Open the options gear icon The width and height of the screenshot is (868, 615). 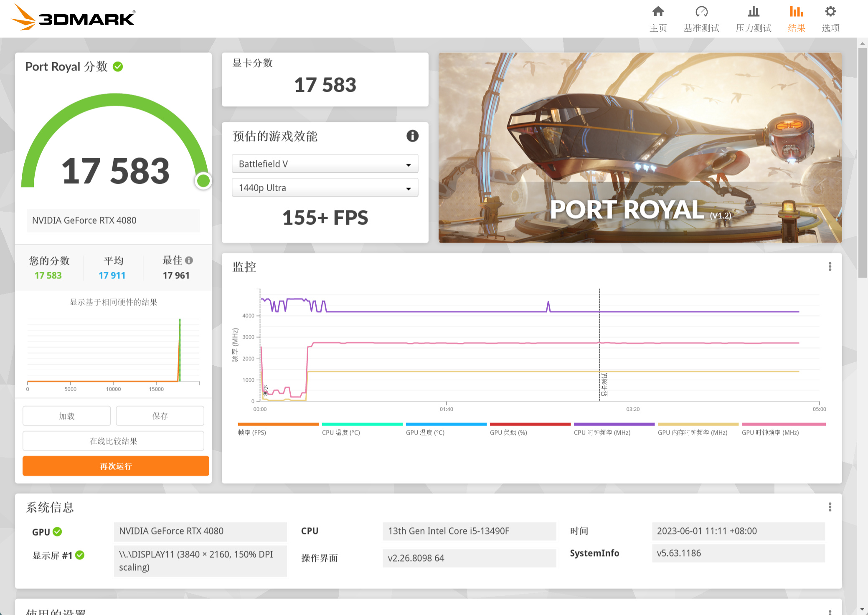pos(830,12)
